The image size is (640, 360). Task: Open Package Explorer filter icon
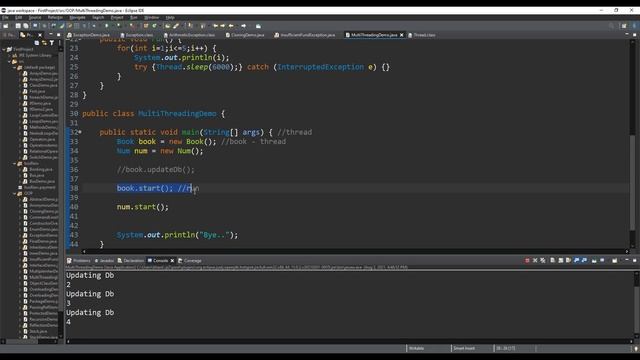click(x=52, y=42)
